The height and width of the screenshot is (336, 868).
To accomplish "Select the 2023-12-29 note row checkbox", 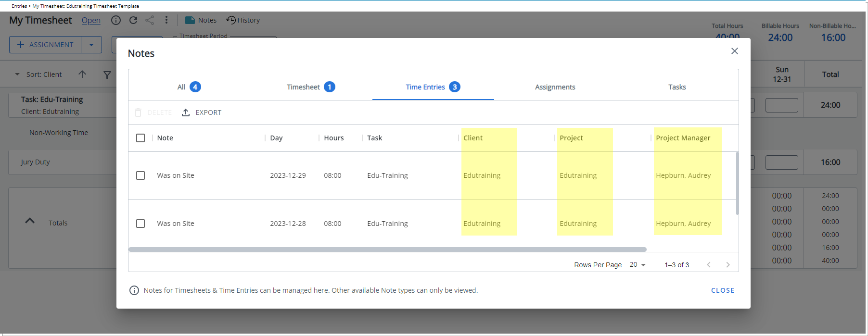I will click(x=140, y=175).
